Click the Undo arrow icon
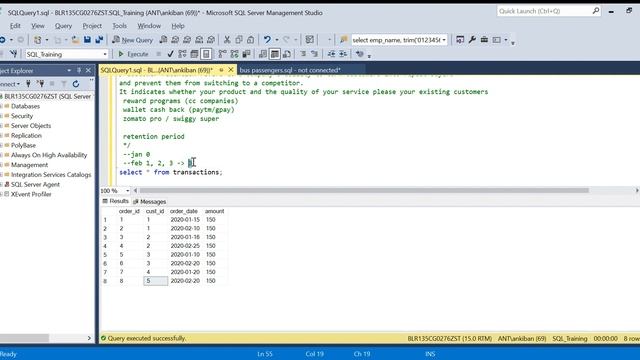 (267, 40)
